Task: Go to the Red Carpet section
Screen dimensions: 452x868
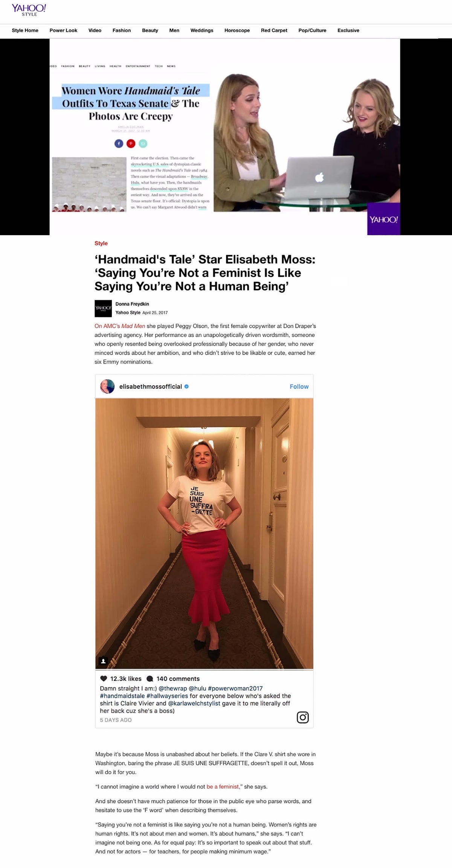Action: [x=274, y=30]
